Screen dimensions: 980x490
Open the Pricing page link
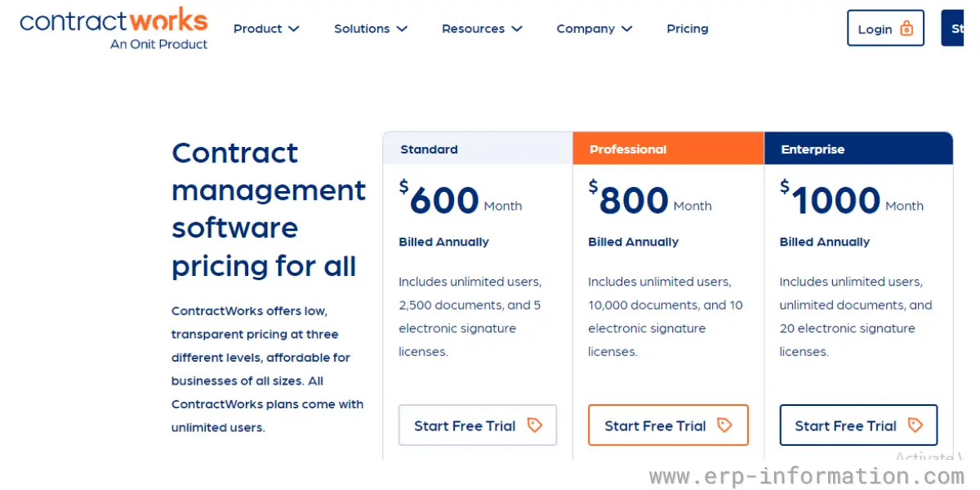(688, 29)
